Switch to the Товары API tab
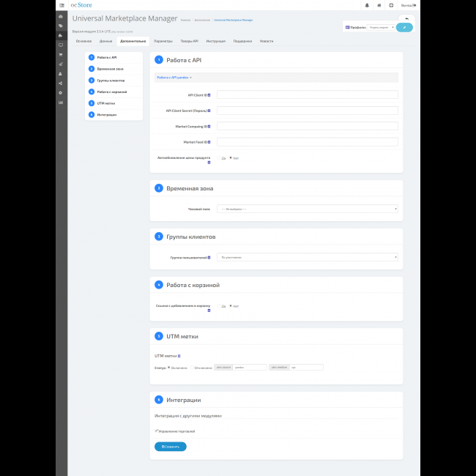 (190, 41)
